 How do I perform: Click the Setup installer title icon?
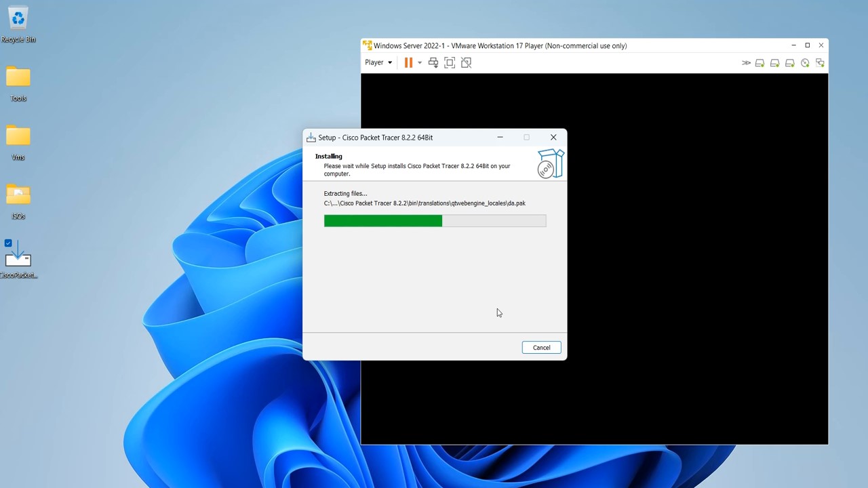coord(311,138)
